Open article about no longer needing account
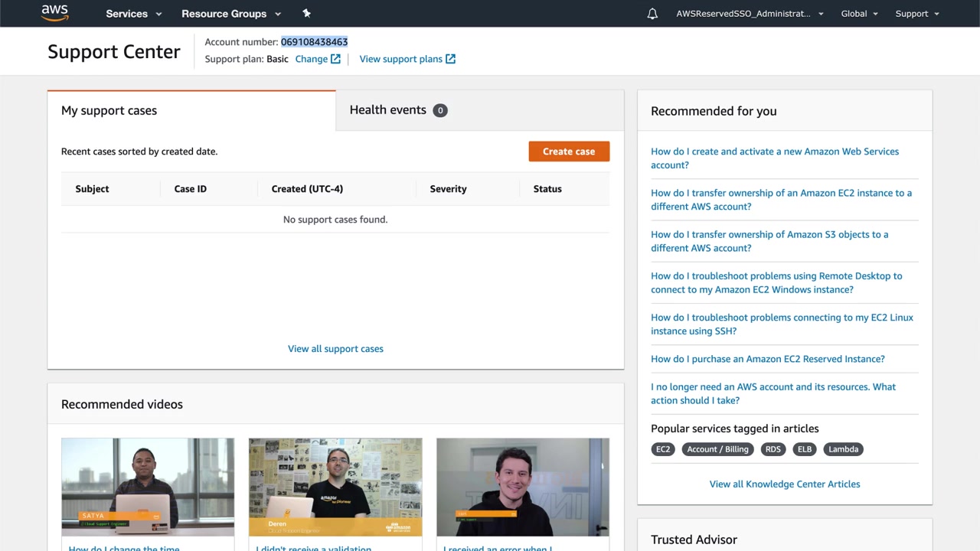This screenshot has width=980, height=551. pyautogui.click(x=773, y=393)
